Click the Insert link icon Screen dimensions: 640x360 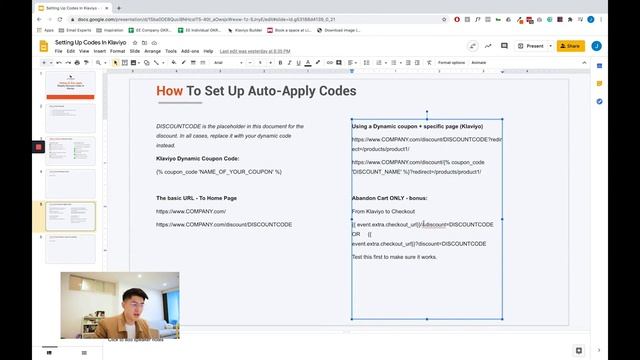click(x=330, y=62)
